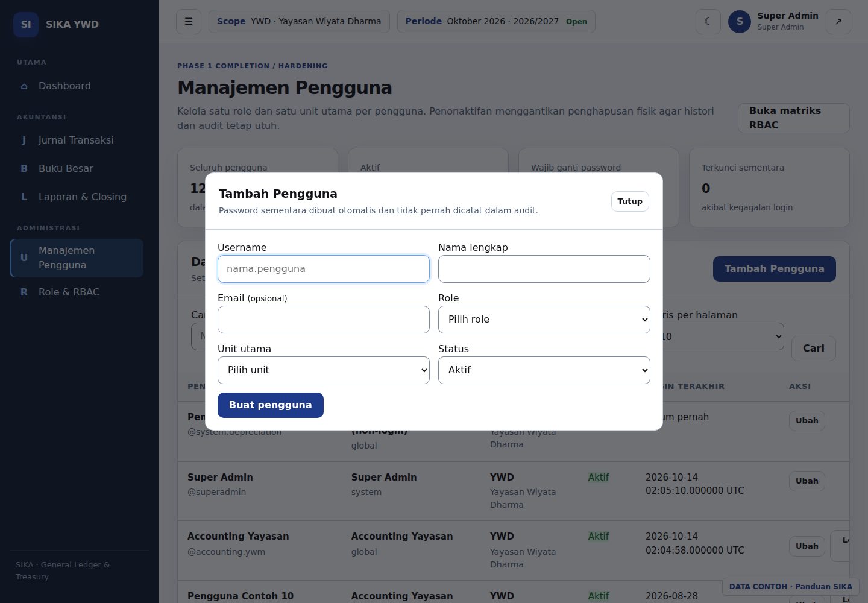Click the Nama lengkap field

click(x=544, y=269)
